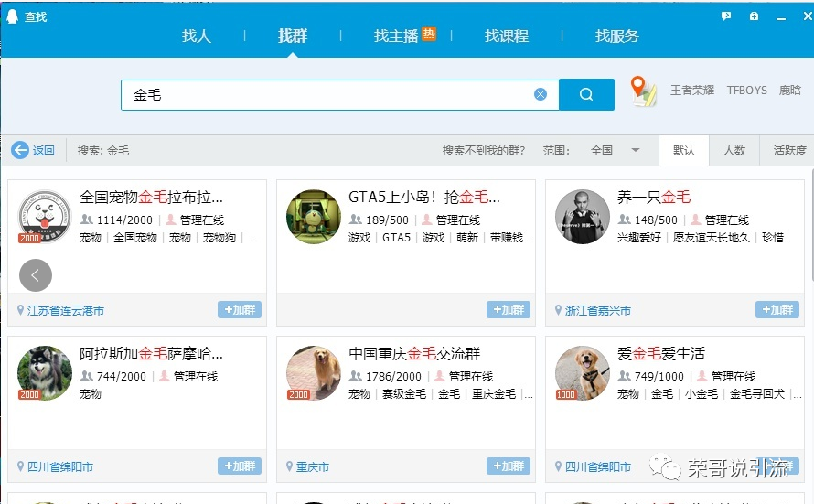
Task: Click the feedback speech-bubble icon in title bar
Action: click(726, 16)
